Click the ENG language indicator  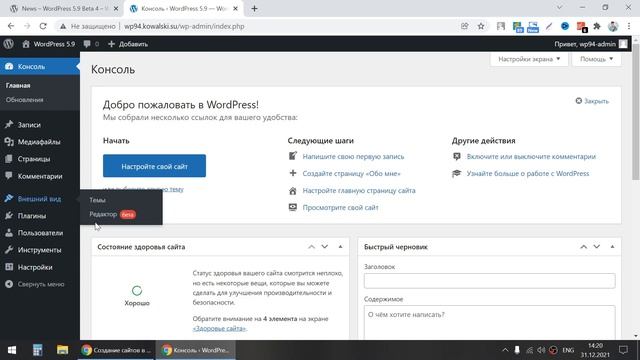pos(568,350)
